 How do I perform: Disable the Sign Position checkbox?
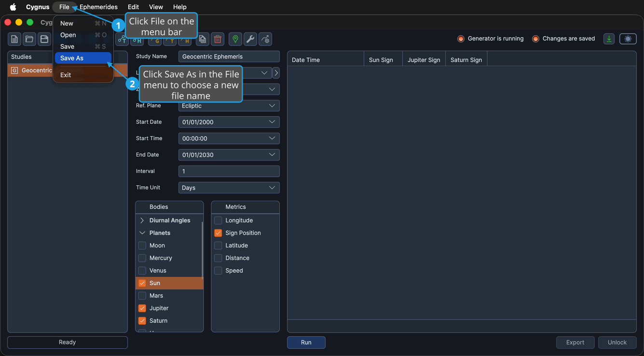218,233
